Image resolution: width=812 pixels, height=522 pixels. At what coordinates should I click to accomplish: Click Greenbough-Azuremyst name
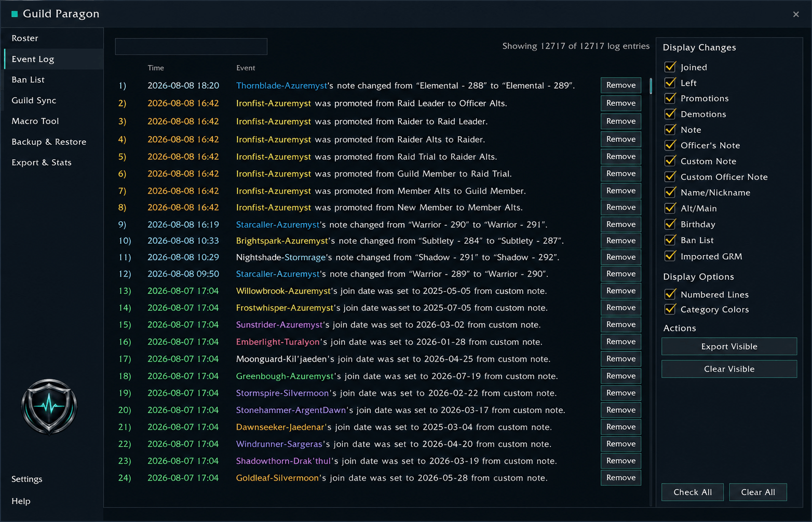click(x=285, y=376)
